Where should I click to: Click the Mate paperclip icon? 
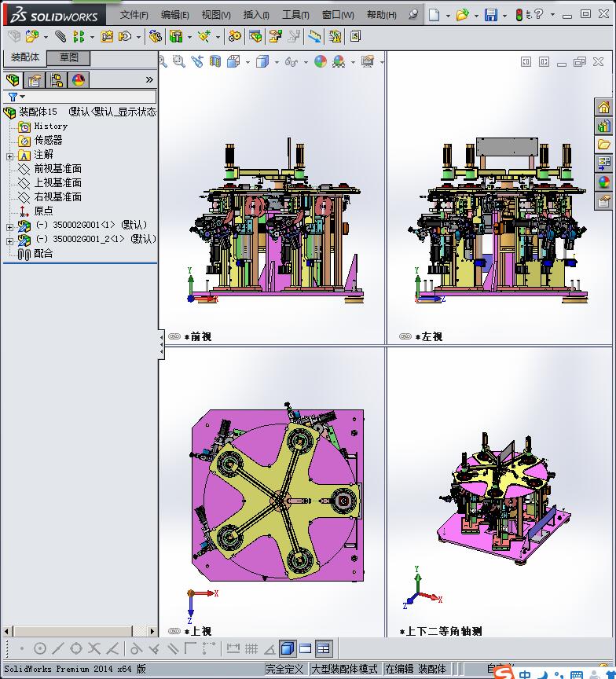coord(60,36)
